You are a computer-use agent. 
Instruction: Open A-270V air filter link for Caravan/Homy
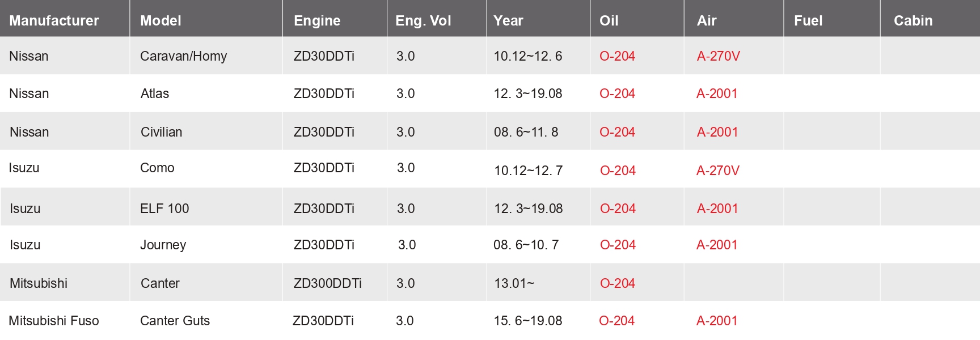(x=719, y=56)
